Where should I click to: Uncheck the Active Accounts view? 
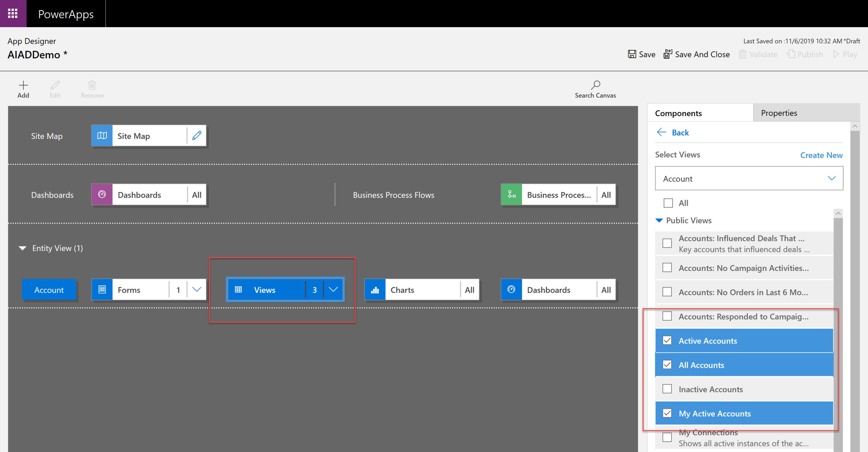click(x=667, y=340)
